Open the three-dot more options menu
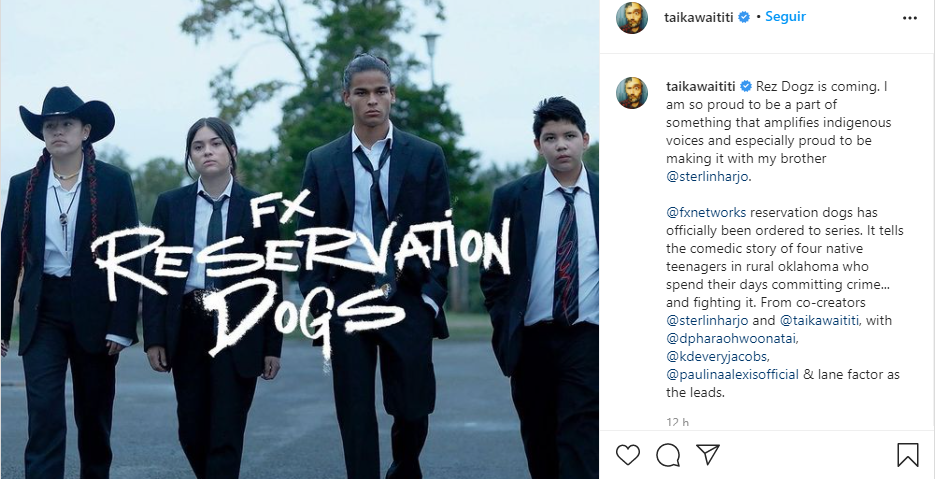 point(909,18)
